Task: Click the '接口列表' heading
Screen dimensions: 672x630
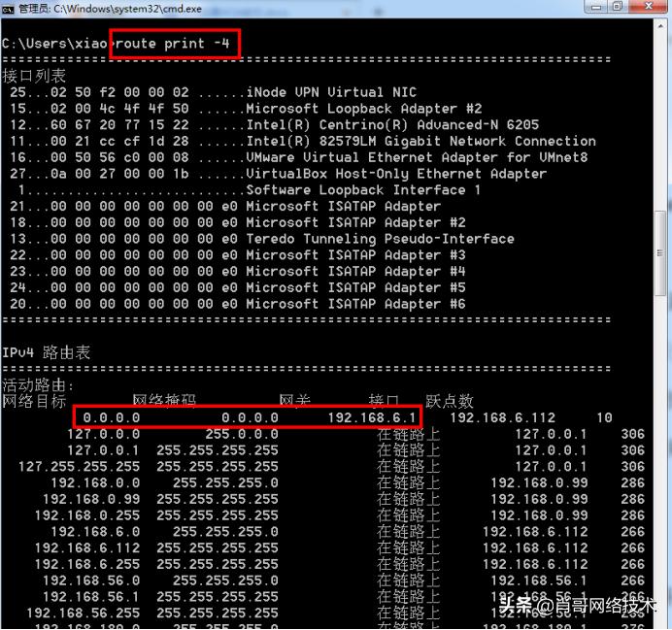Action: pos(34,76)
